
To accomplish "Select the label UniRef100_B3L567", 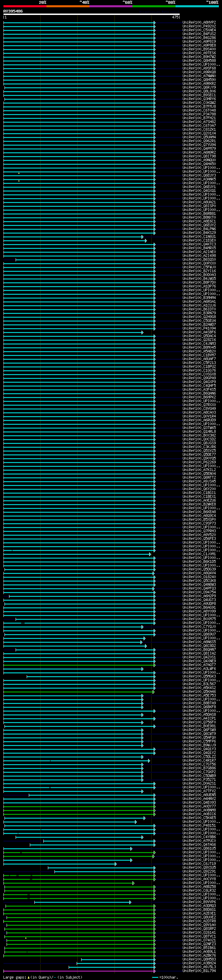I will coord(199,684).
